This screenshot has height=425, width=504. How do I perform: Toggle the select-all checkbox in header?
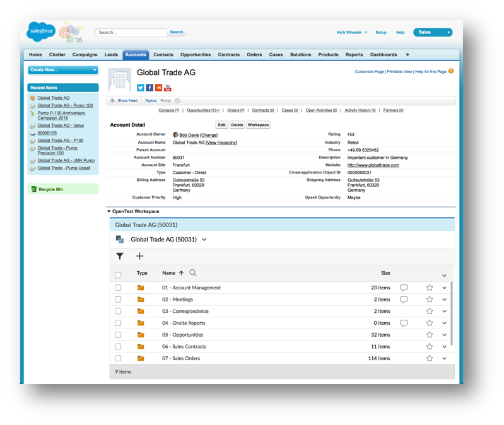[118, 274]
